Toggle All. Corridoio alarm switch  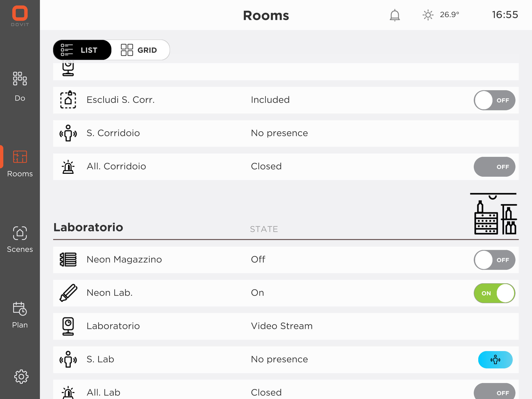[494, 167]
